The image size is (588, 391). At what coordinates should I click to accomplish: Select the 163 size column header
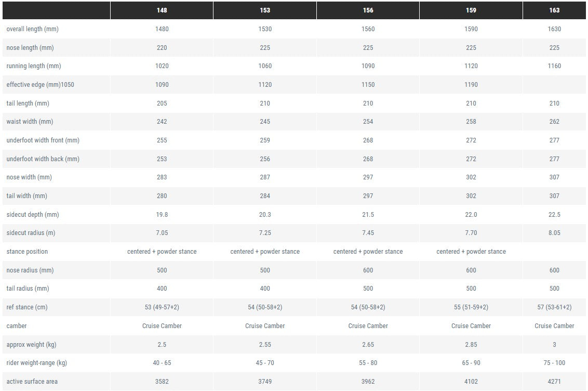(554, 10)
